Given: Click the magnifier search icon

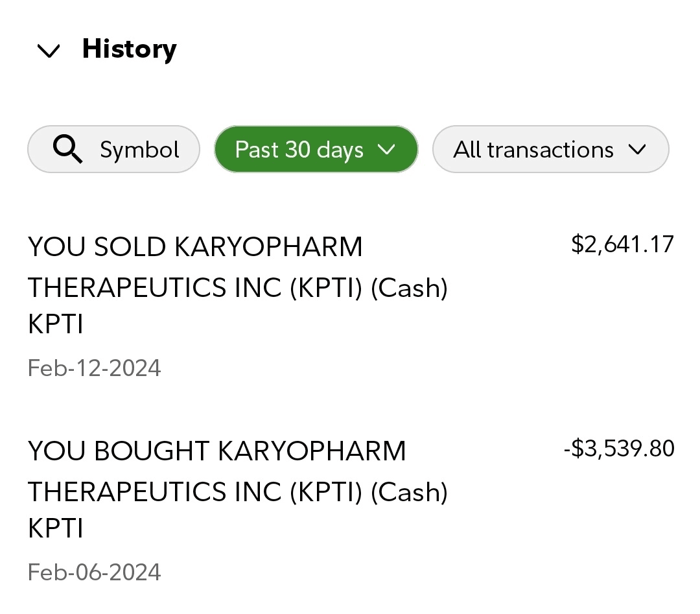Looking at the screenshot, I should pos(67,150).
